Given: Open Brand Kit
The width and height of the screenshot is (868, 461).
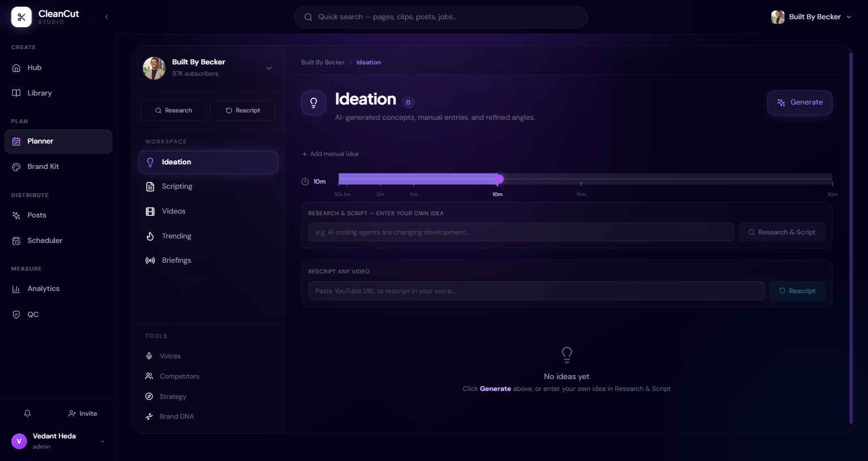Looking at the screenshot, I should (58, 167).
